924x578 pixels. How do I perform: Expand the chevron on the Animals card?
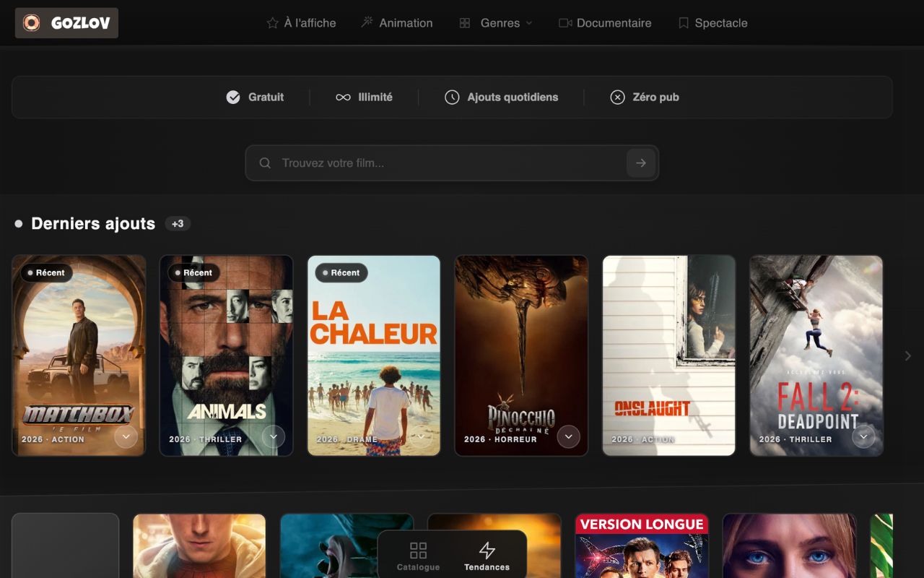pyautogui.click(x=274, y=436)
